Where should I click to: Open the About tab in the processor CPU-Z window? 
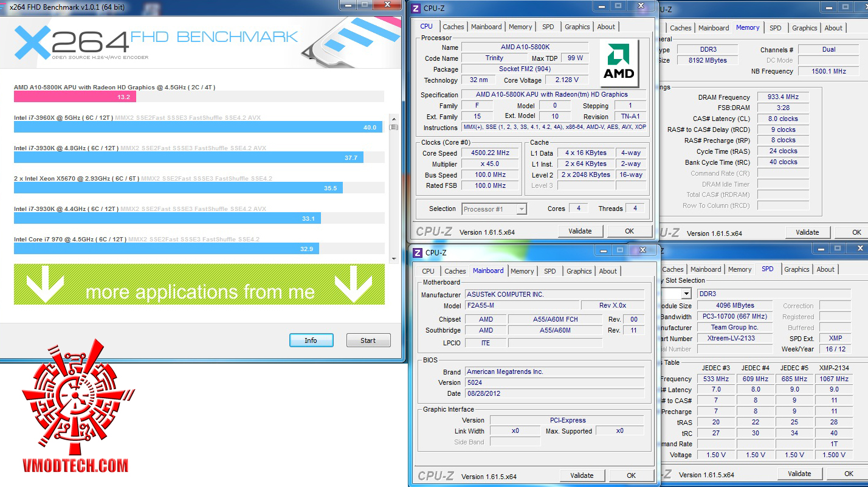(606, 27)
